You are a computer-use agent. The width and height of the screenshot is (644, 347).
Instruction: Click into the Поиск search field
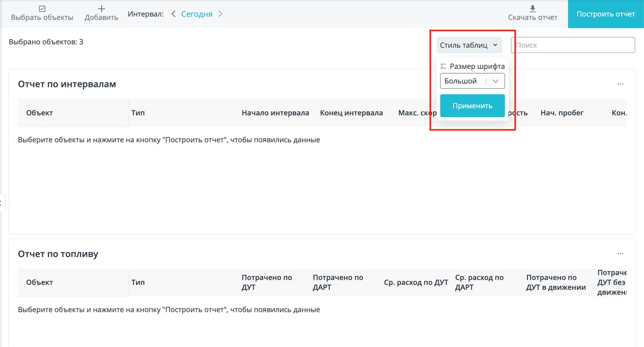point(573,45)
